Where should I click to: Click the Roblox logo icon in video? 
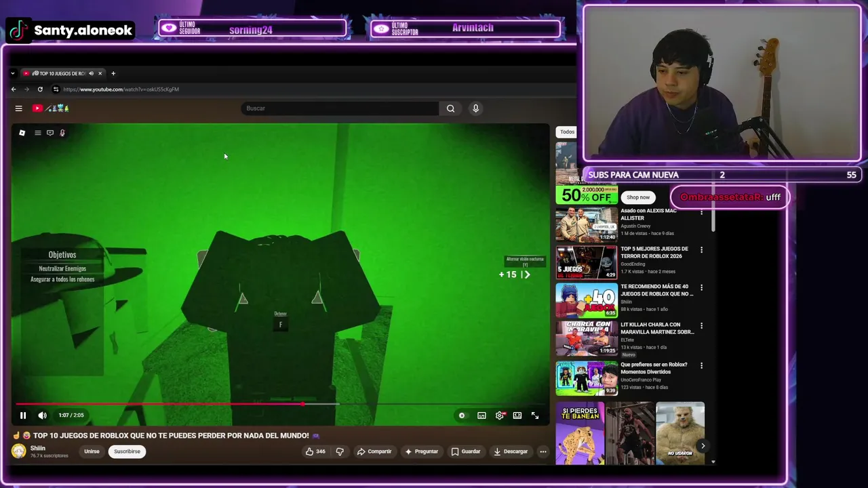(x=22, y=133)
